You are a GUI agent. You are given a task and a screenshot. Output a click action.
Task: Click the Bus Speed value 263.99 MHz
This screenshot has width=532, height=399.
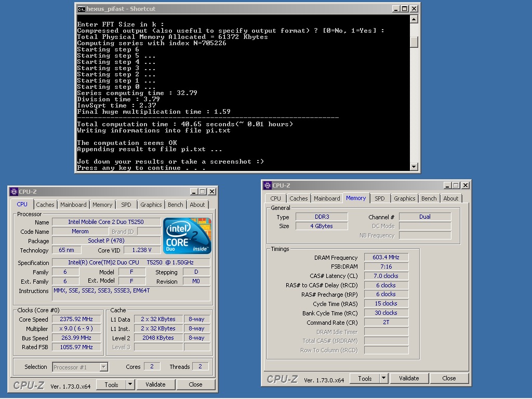76,338
